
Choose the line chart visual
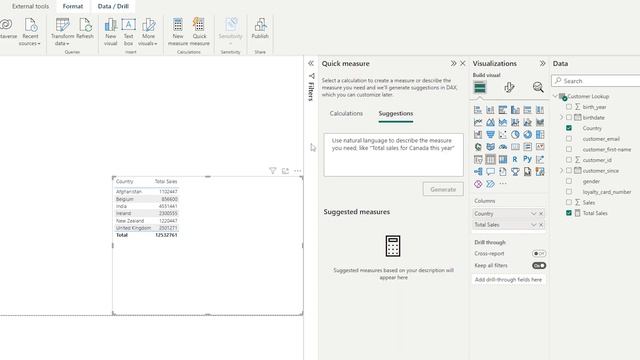(478, 122)
